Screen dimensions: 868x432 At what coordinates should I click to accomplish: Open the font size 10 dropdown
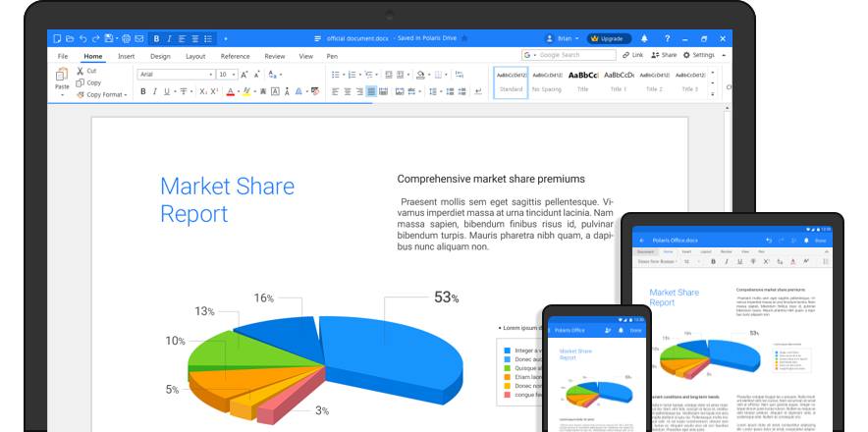[235, 75]
